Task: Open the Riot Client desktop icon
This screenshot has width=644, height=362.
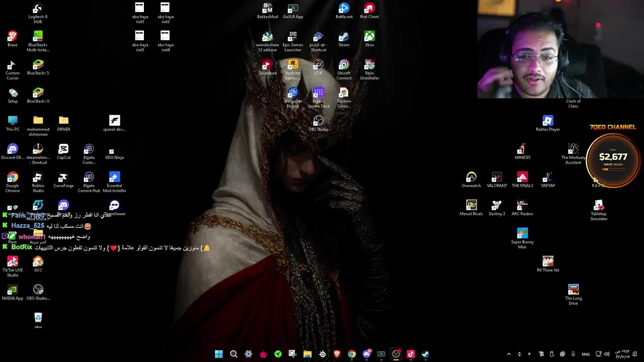Action: pos(369,11)
